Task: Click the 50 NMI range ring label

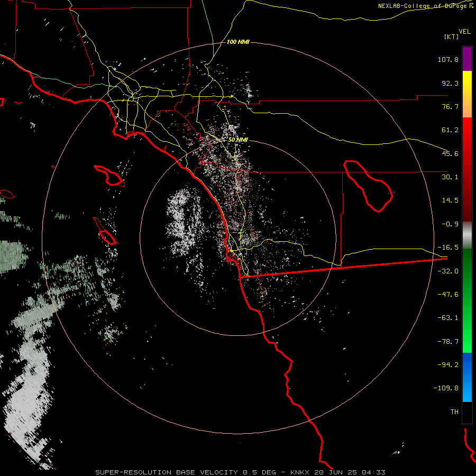Action: tap(238, 140)
